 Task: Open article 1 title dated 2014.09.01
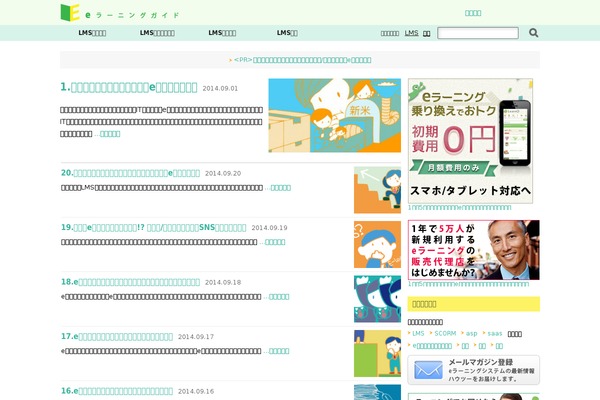coord(129,87)
